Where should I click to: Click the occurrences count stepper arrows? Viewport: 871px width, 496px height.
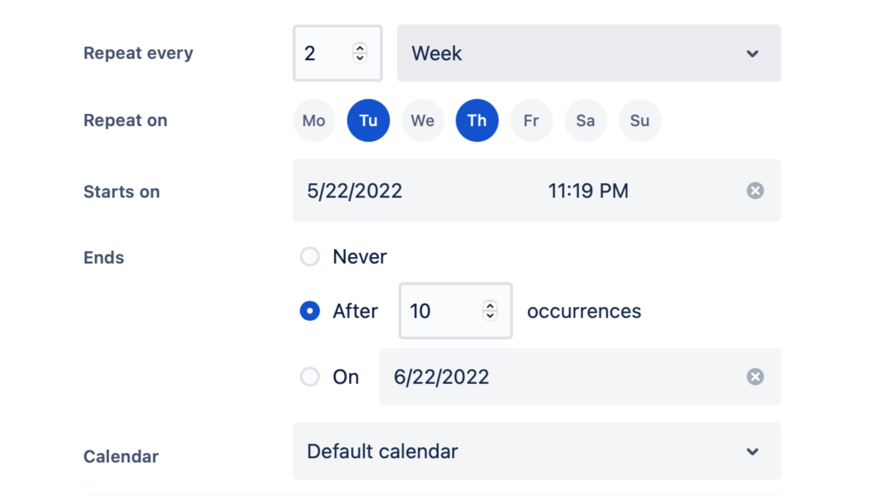coord(490,311)
